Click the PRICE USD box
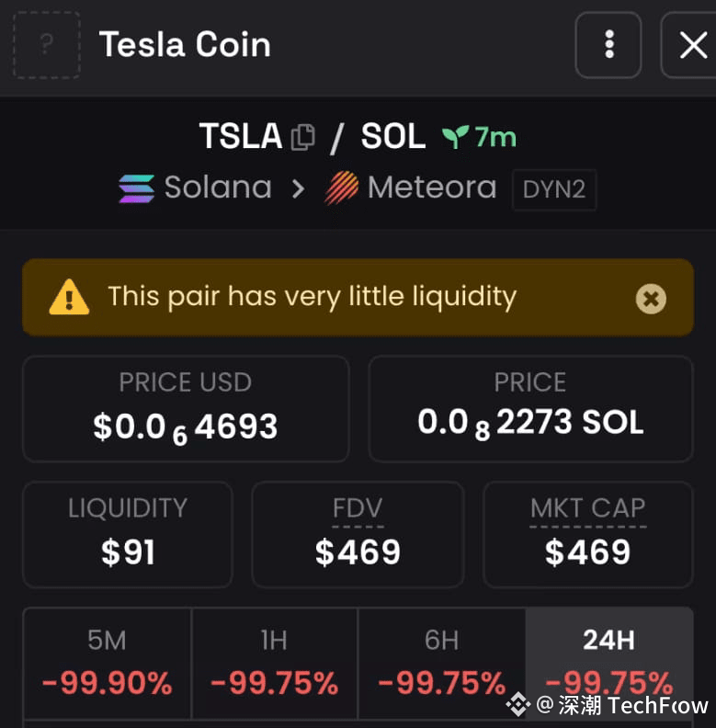 click(186, 408)
